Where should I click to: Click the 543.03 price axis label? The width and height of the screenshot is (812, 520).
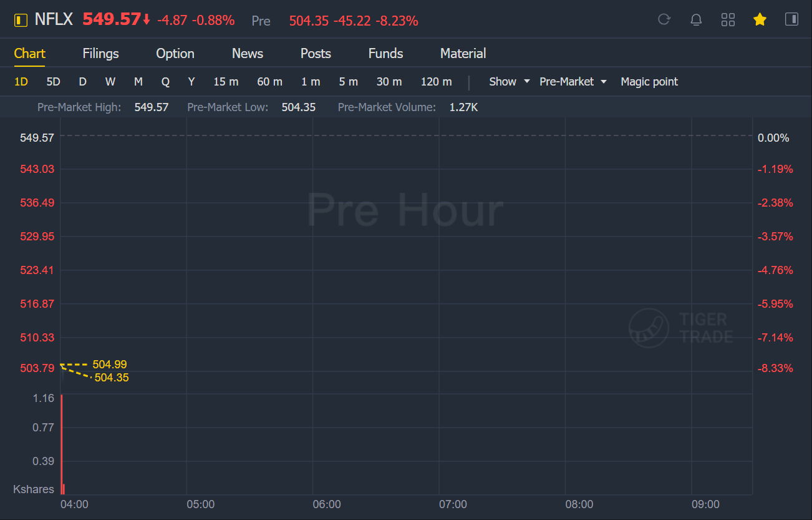(x=37, y=169)
